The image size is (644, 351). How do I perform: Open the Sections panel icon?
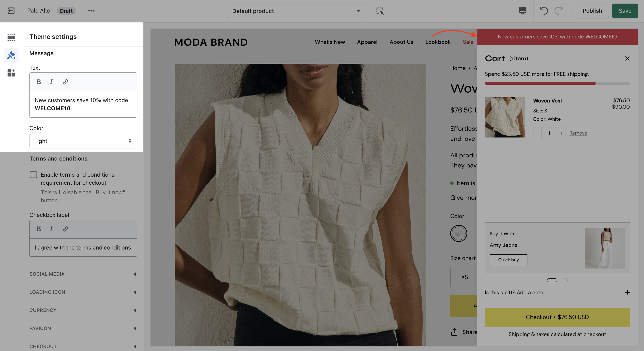pyautogui.click(x=11, y=37)
